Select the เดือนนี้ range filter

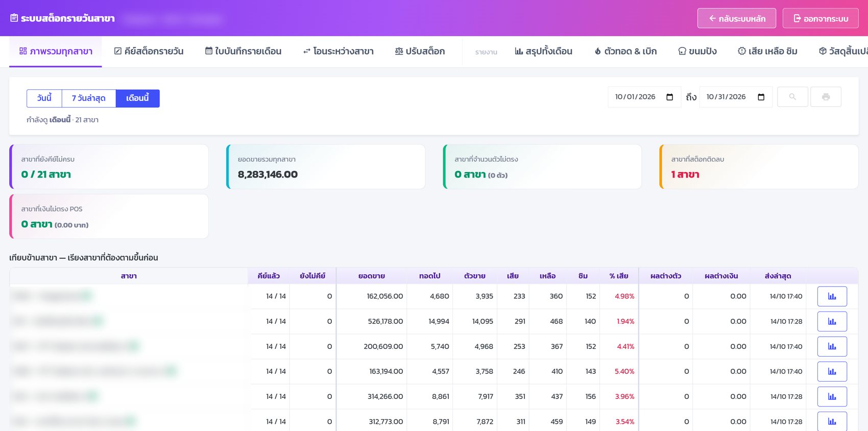click(138, 98)
